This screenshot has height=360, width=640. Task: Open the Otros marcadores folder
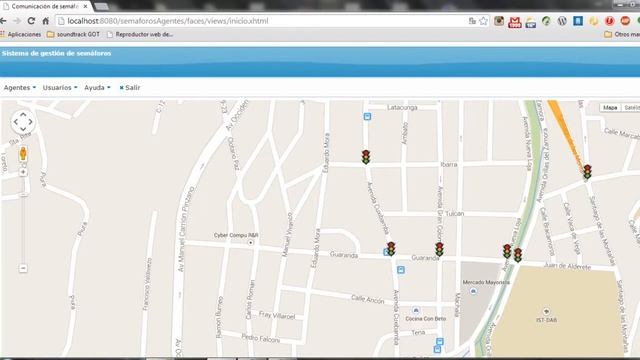click(x=622, y=35)
